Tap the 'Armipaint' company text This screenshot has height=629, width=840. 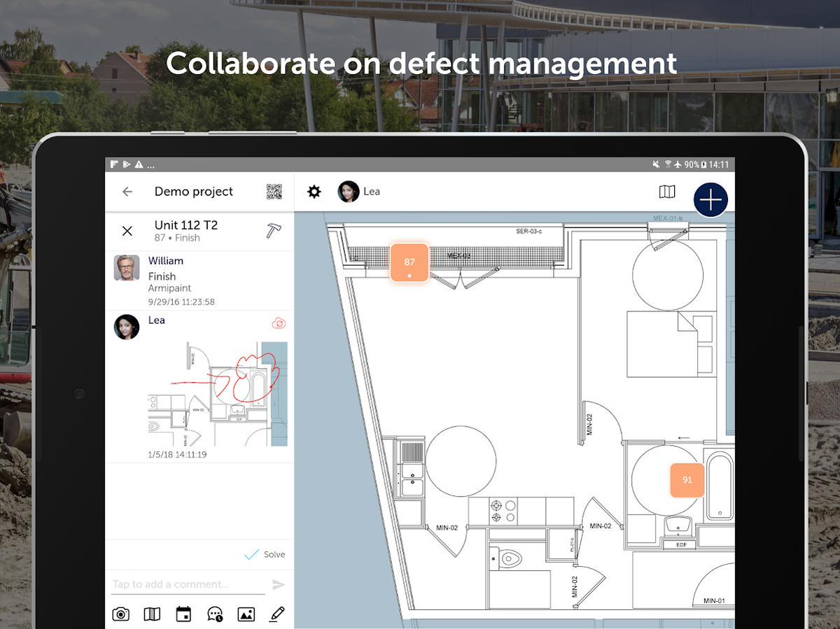click(x=169, y=288)
